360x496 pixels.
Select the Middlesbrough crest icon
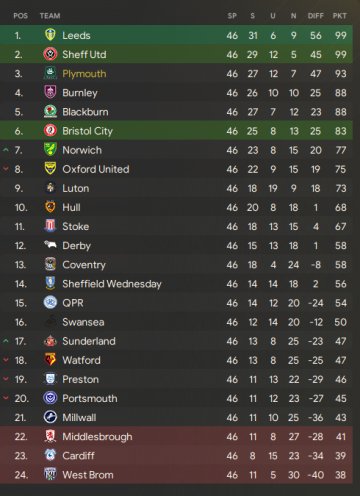pos(50,436)
